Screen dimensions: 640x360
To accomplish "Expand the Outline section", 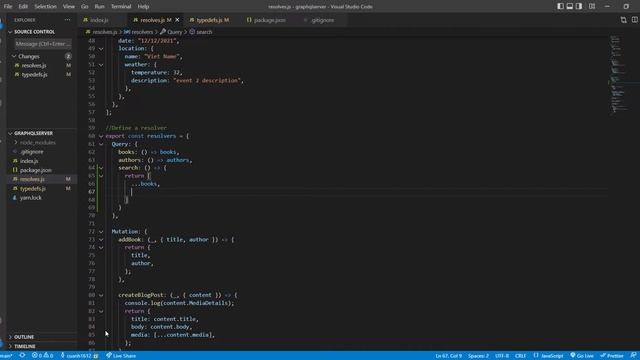I will click(24, 337).
